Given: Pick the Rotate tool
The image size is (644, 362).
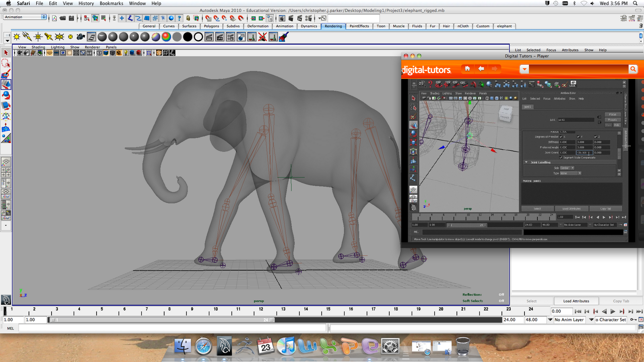Looking at the screenshot, I should [x=6, y=95].
